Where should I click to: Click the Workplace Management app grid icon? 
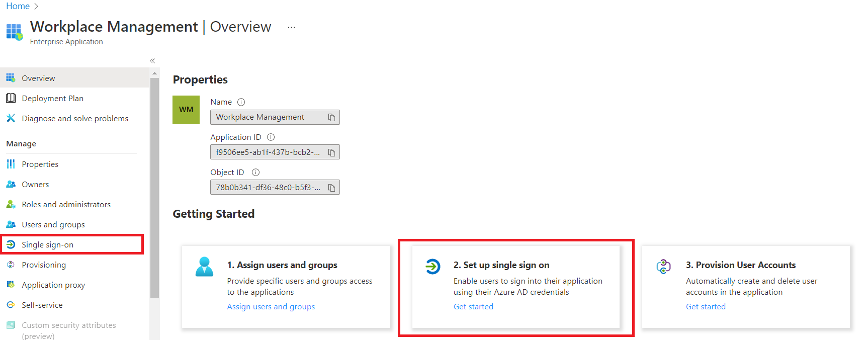(14, 32)
